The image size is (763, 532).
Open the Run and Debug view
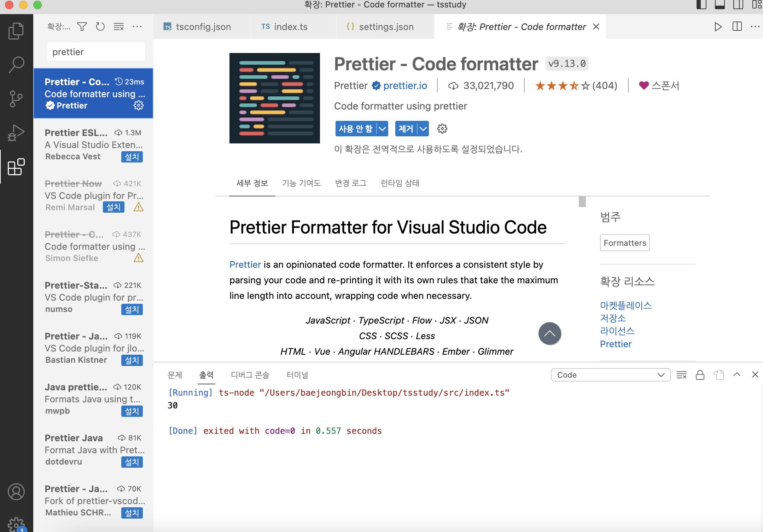point(16,132)
